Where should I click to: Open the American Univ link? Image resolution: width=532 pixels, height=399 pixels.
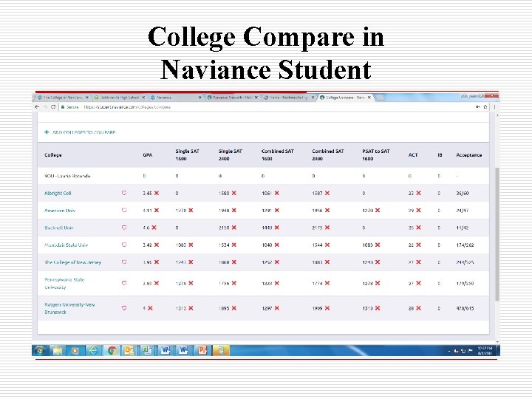point(60,211)
